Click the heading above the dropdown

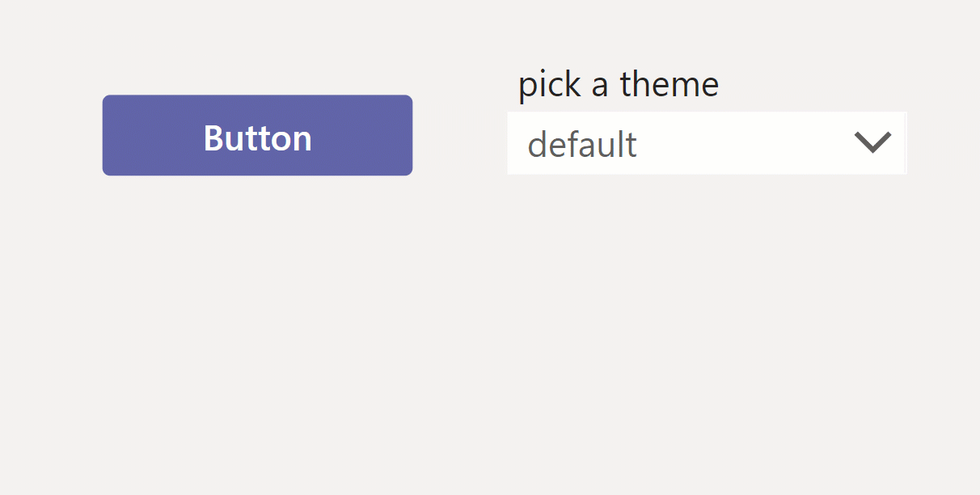pyautogui.click(x=618, y=83)
